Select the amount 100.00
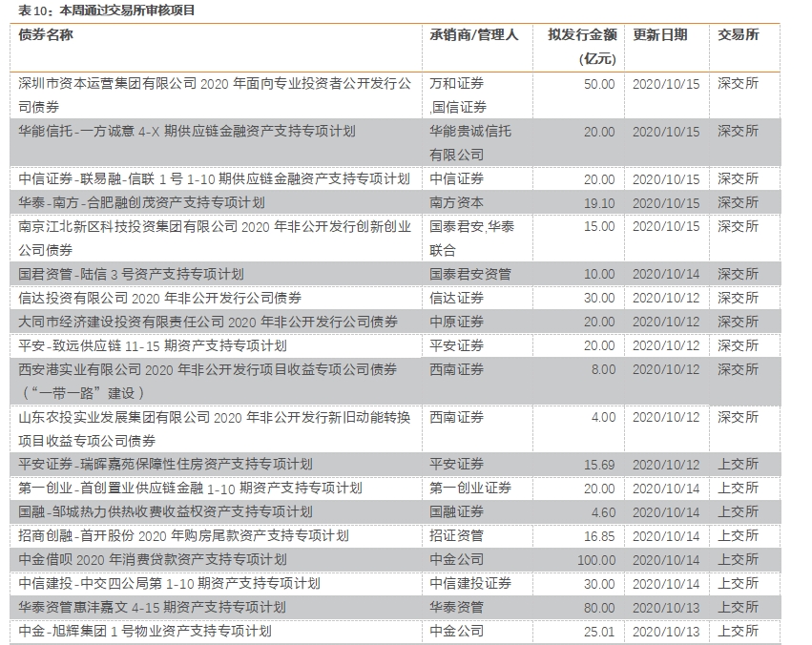The image size is (812, 645). [x=596, y=560]
